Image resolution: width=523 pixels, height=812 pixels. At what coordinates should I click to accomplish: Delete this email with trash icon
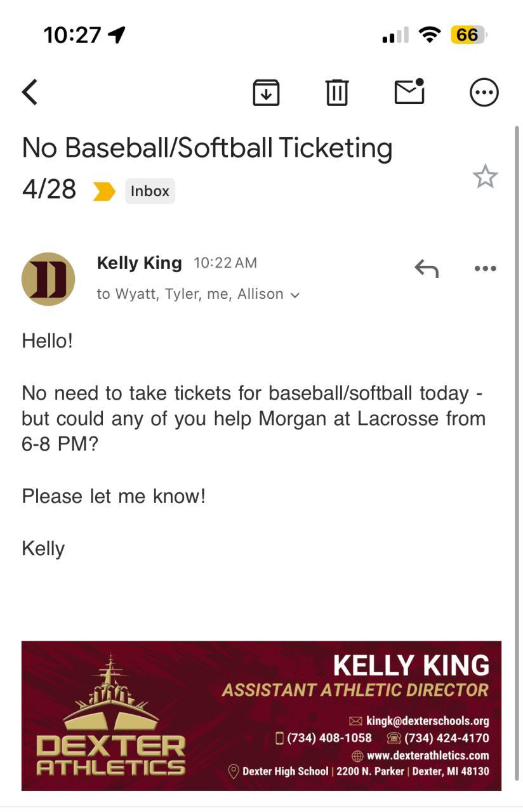pyautogui.click(x=337, y=93)
